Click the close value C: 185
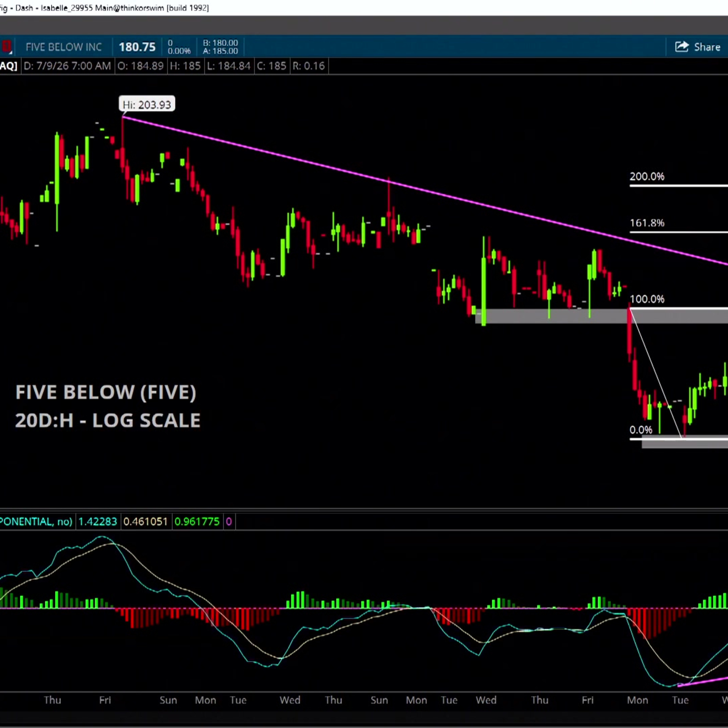This screenshot has width=728, height=728. click(271, 66)
